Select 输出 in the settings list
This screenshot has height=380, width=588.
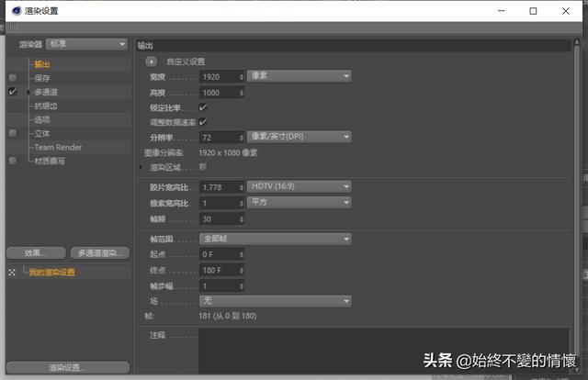42,64
